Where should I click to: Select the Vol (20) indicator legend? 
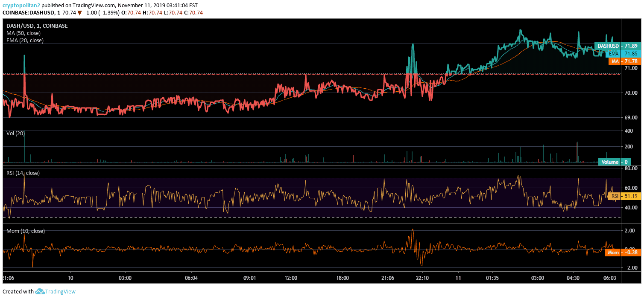15,134
